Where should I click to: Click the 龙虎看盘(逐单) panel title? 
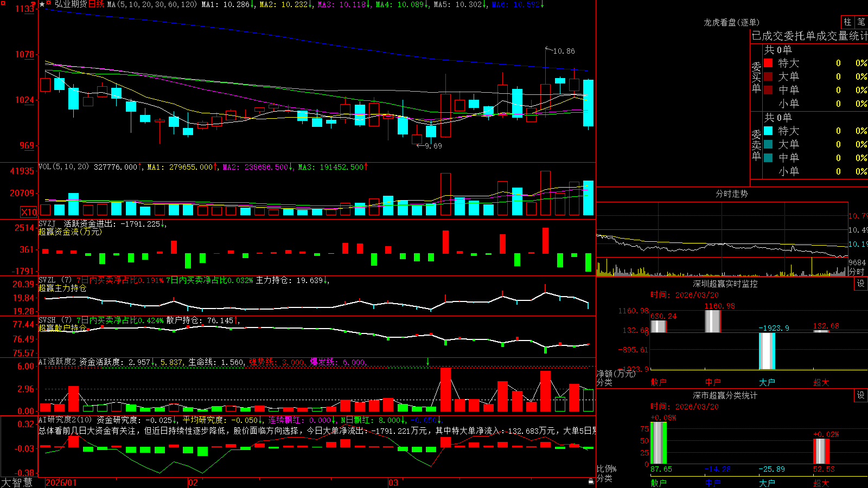[x=731, y=22]
